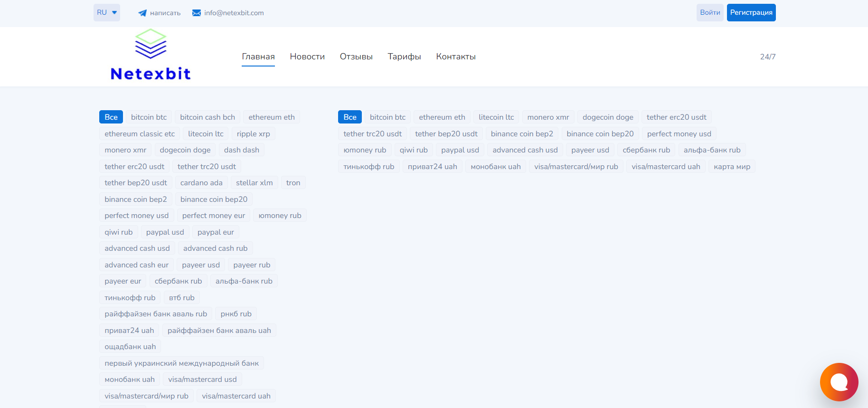
Task: Select альфа-банк rub in right list
Action: point(712,150)
